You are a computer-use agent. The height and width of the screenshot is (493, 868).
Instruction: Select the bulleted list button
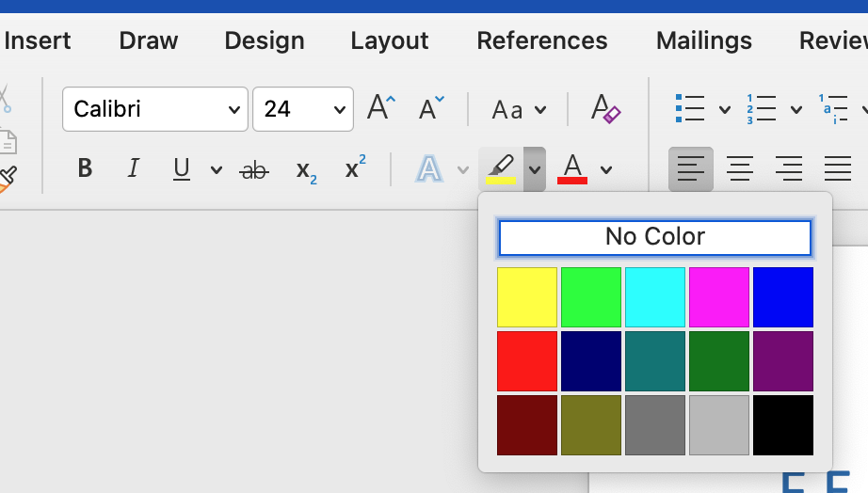[x=690, y=109]
